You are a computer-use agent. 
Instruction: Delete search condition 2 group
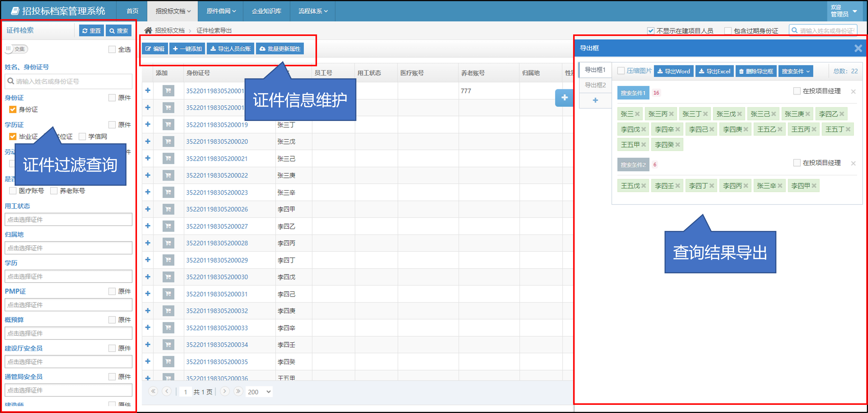[853, 164]
